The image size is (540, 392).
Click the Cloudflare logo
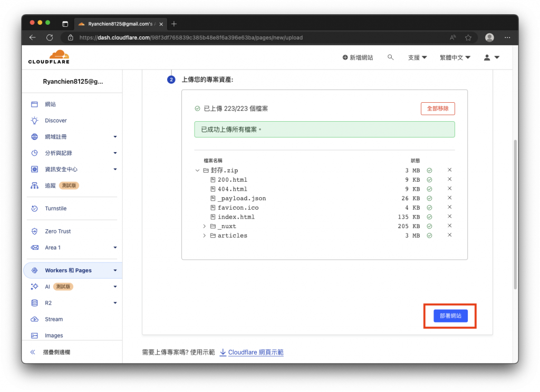tap(49, 57)
